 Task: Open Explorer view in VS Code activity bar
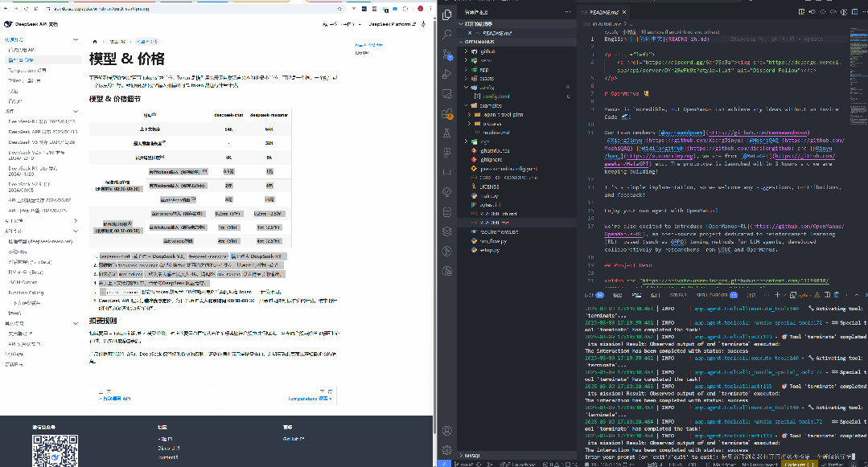(x=447, y=15)
